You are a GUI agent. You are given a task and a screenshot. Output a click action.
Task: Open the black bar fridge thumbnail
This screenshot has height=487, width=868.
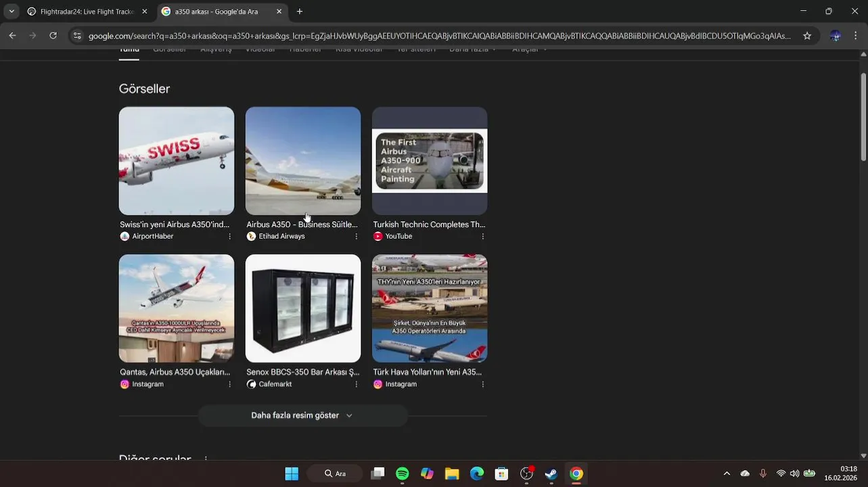click(x=303, y=308)
